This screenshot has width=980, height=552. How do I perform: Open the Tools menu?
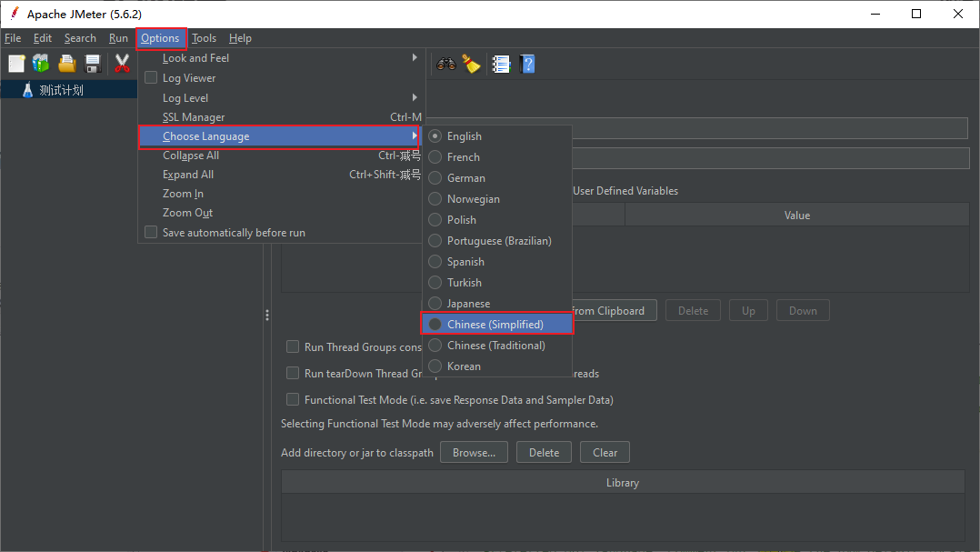tap(204, 38)
